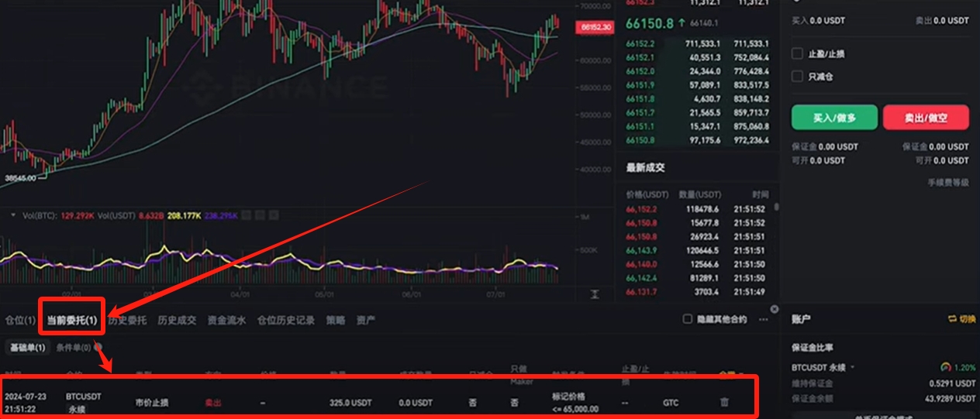Click the red 卖出/做空 sell button
Viewport: 980px width, 419px height.
click(926, 117)
